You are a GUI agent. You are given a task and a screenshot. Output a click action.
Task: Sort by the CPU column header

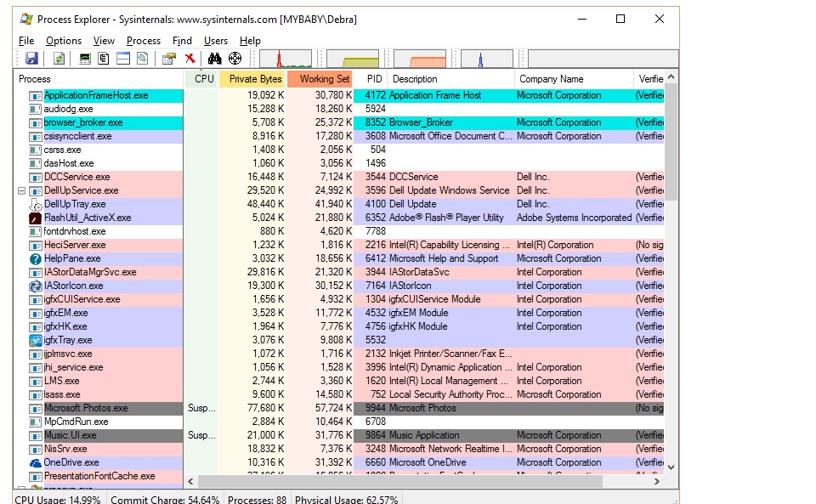(x=201, y=79)
